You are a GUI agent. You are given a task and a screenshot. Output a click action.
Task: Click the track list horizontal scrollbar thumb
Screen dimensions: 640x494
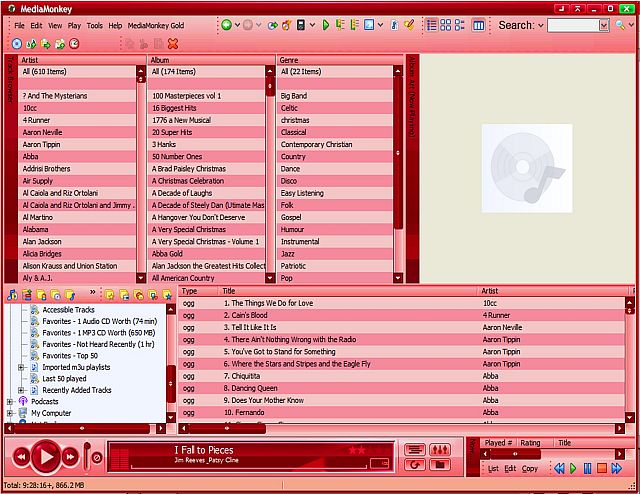227,429
